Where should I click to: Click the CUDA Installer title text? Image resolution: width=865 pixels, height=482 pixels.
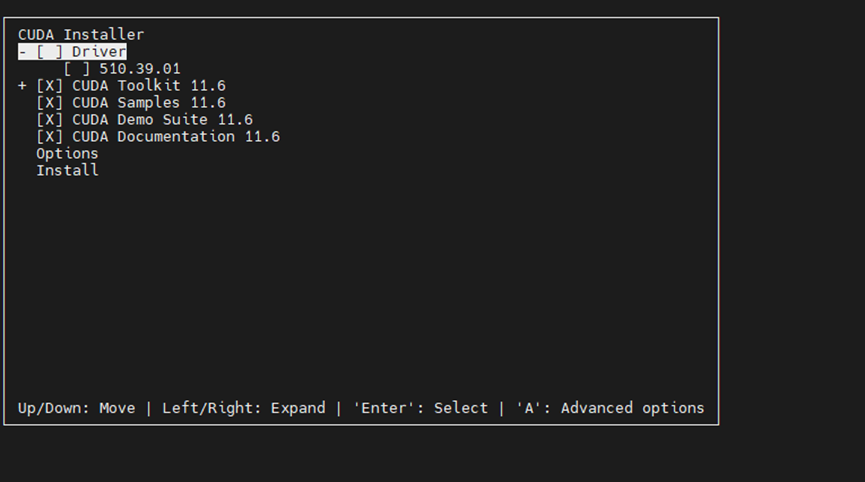(81, 35)
